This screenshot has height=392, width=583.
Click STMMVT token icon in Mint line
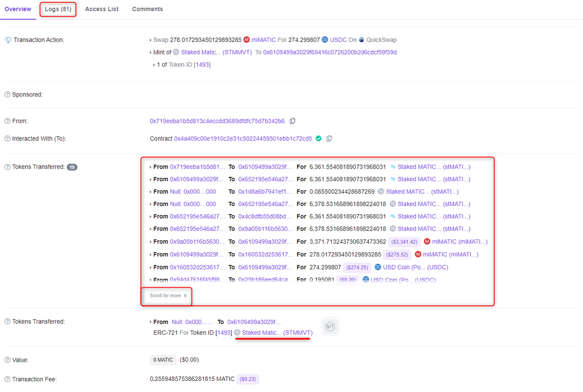(x=176, y=52)
